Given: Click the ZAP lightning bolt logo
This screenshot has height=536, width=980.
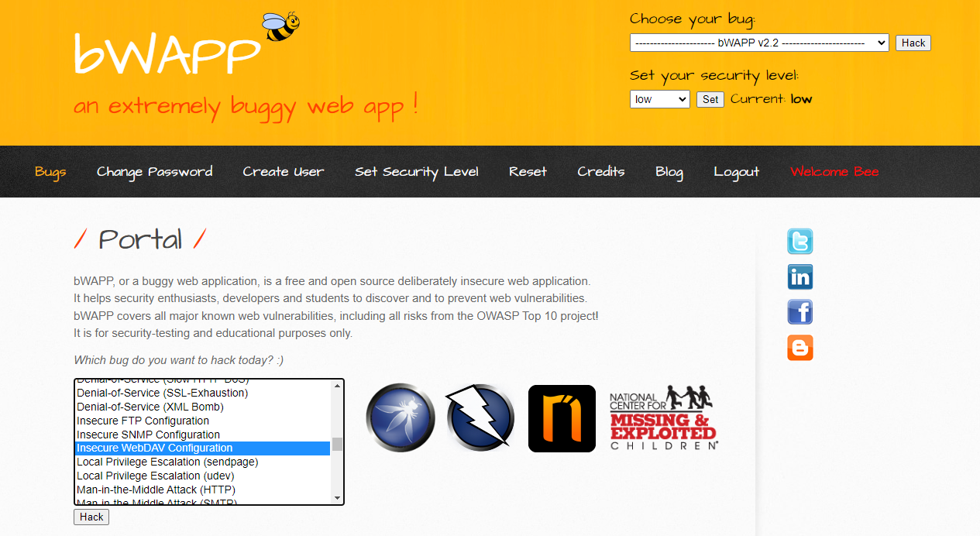Looking at the screenshot, I should (480, 418).
